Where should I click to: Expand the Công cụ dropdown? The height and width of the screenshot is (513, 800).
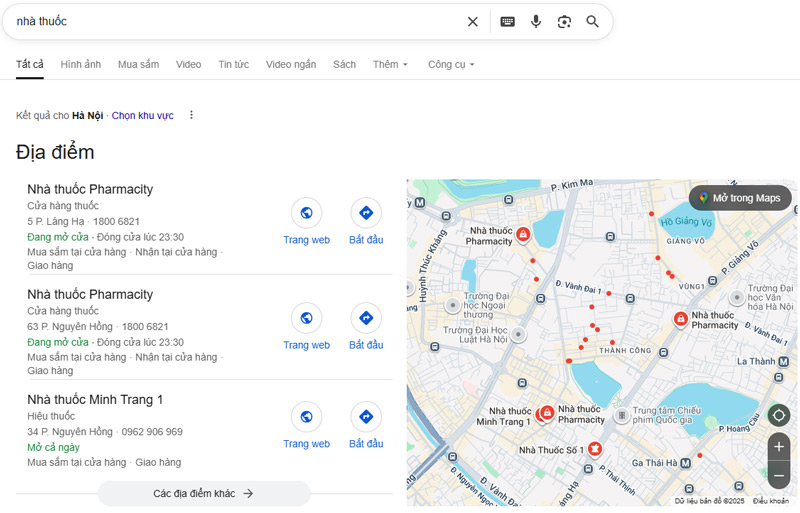(451, 64)
